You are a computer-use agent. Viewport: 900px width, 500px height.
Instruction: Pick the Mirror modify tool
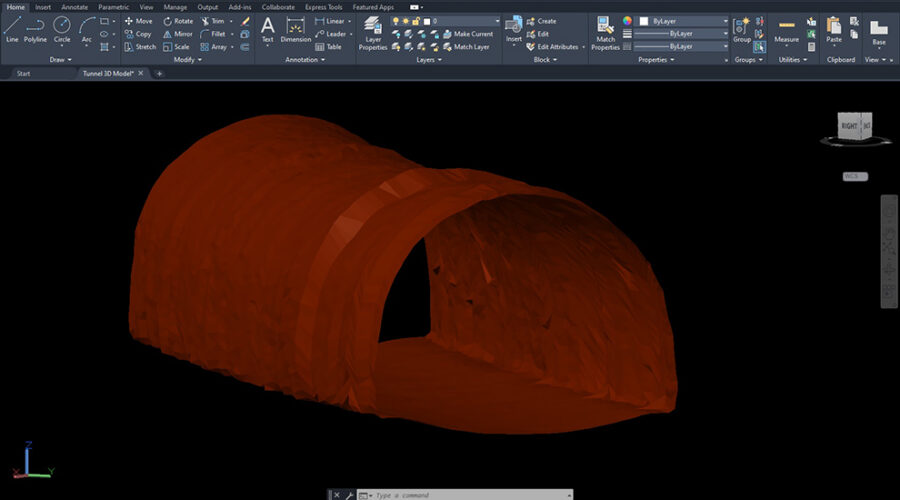coord(176,33)
